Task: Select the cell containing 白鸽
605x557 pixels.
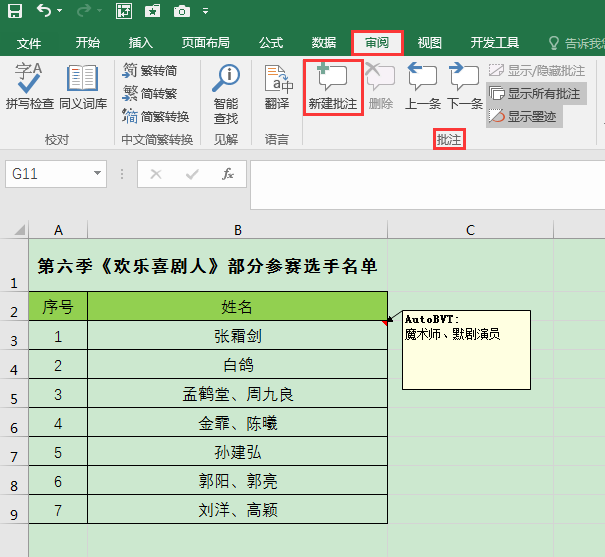Action: (237, 365)
